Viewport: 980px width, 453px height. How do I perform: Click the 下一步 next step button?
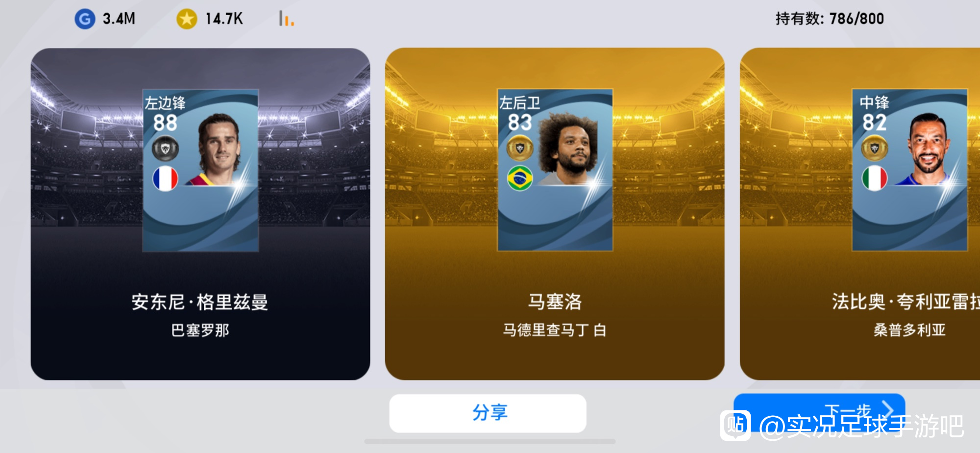pyautogui.click(x=819, y=411)
